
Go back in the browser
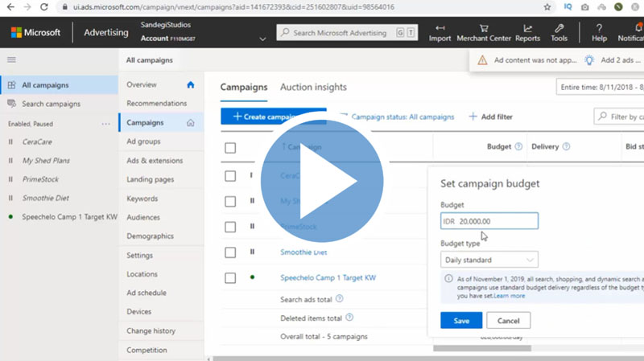[10, 7]
